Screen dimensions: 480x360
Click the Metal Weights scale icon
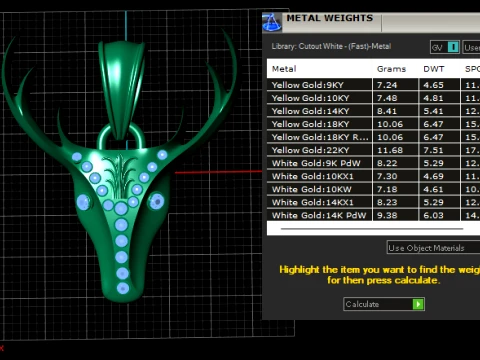(272, 23)
